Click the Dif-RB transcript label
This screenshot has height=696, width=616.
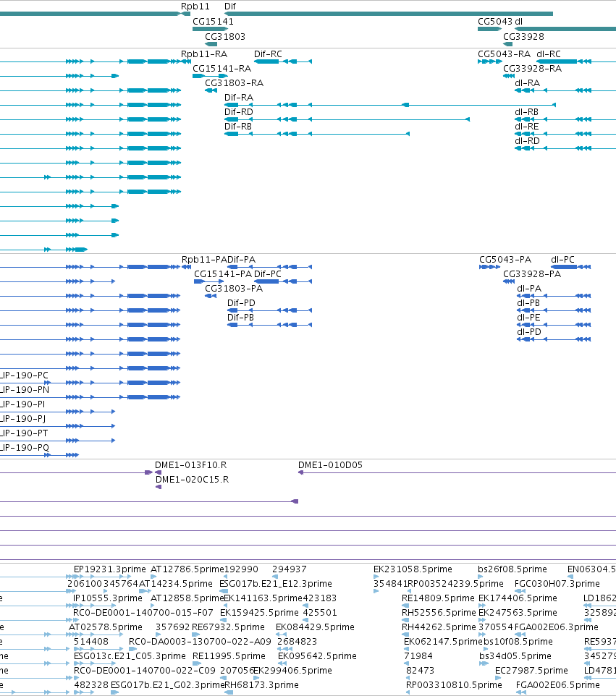pyautogui.click(x=238, y=127)
